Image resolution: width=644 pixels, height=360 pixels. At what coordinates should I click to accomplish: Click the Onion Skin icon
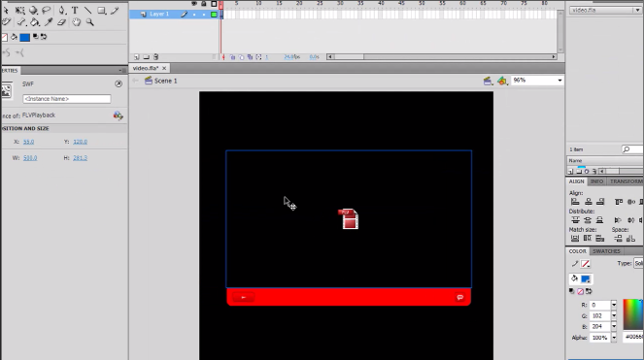232,57
